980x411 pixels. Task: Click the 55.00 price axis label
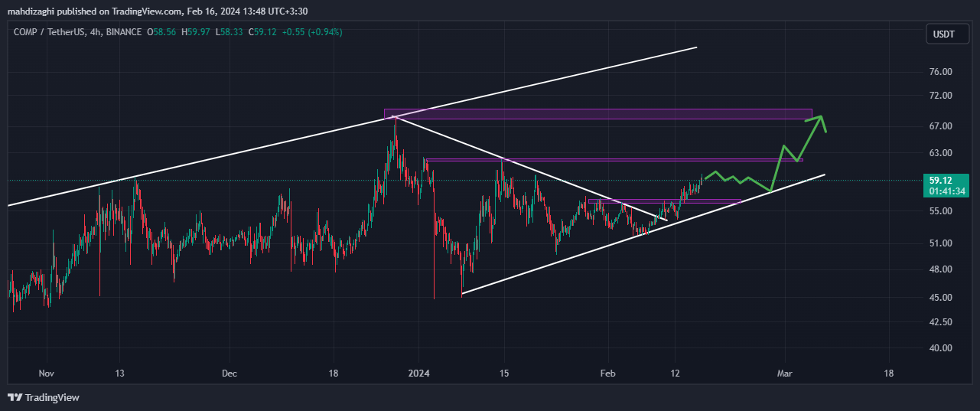939,211
